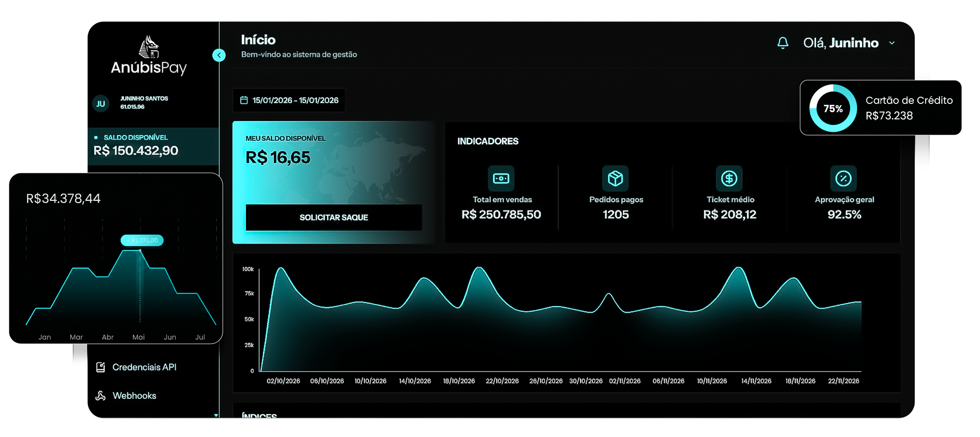The image size is (980, 437).
Task: Click the JU user avatar
Action: click(101, 103)
